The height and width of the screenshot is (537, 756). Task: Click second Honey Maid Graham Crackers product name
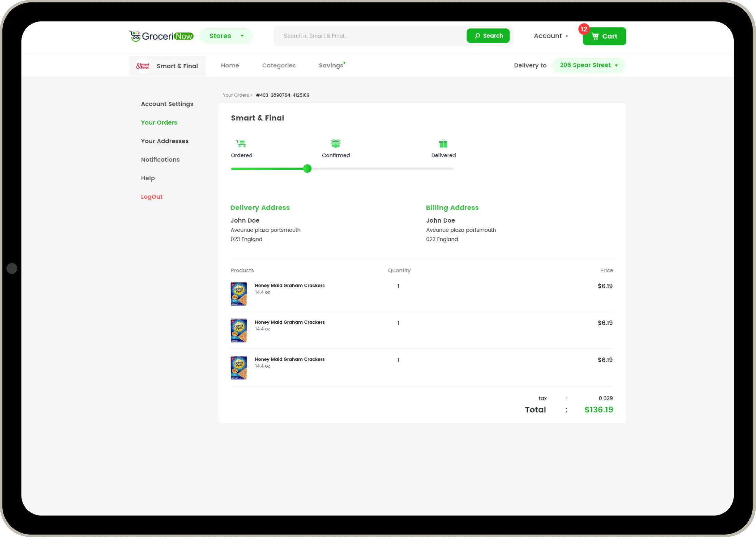click(x=290, y=322)
